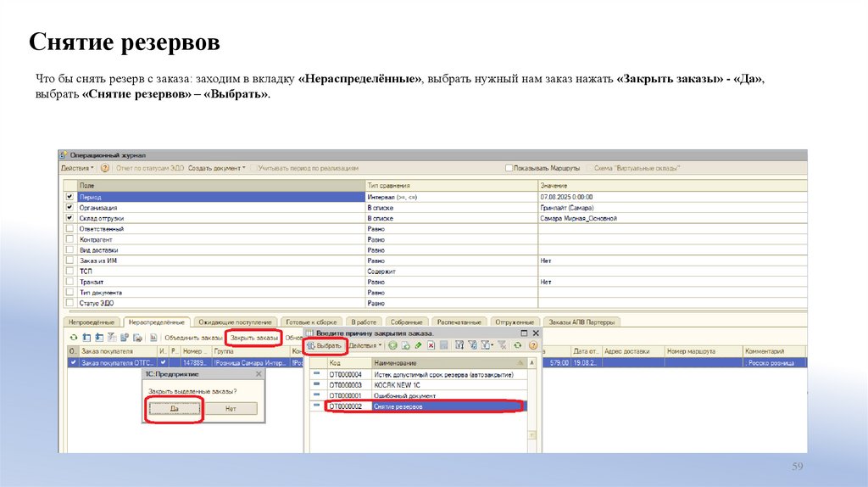Click the Закрыть заказы button
This screenshot has width=868, height=487.
[x=254, y=338]
